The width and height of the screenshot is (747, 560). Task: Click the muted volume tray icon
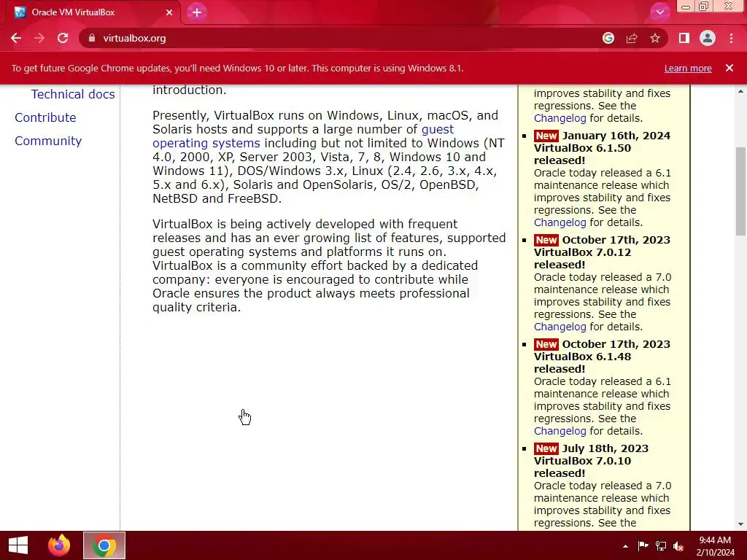[678, 545]
